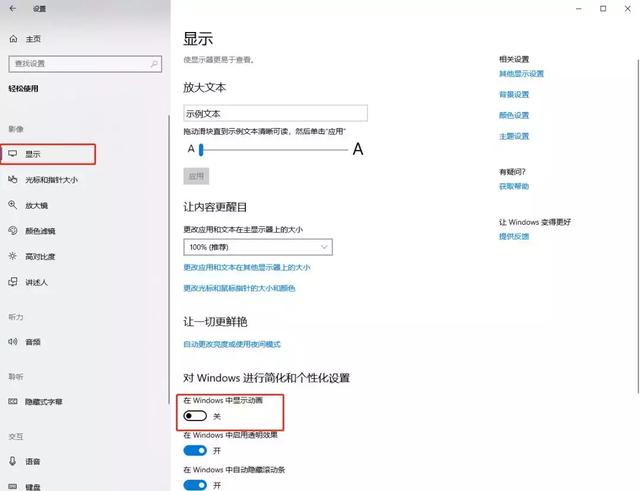Viewport: 640px width, 491px height.
Task: Open 其他显示设置 link
Action: pyautogui.click(x=521, y=74)
